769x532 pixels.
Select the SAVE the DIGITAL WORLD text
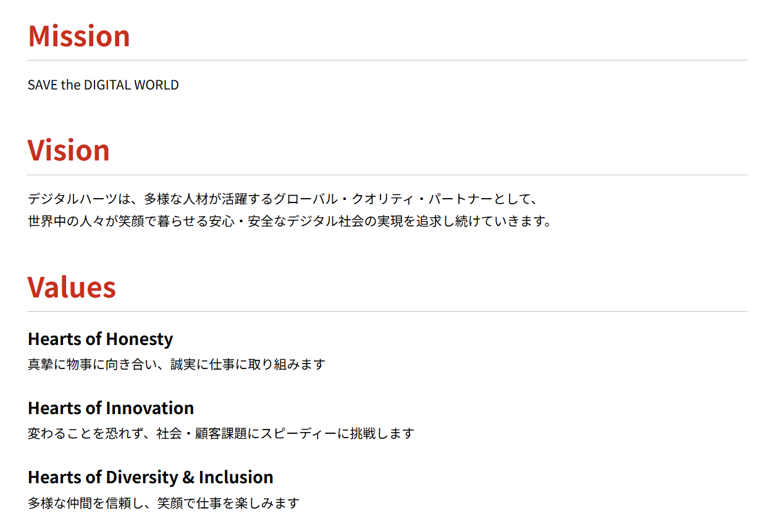pyautogui.click(x=103, y=85)
